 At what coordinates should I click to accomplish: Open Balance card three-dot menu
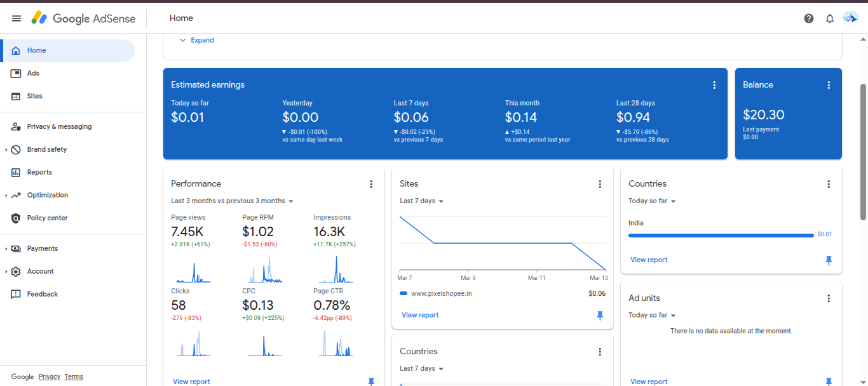click(829, 85)
